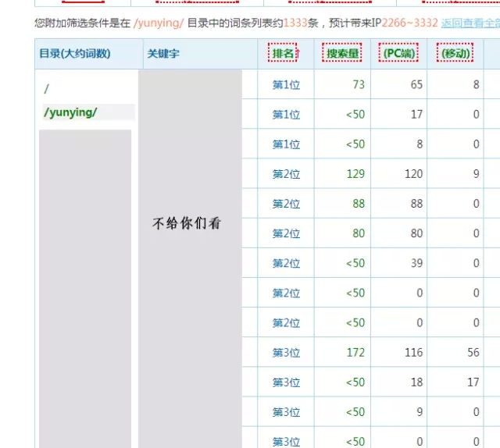The height and width of the screenshot is (448, 500).
Task: Select the root '/' directory
Action: [47, 89]
